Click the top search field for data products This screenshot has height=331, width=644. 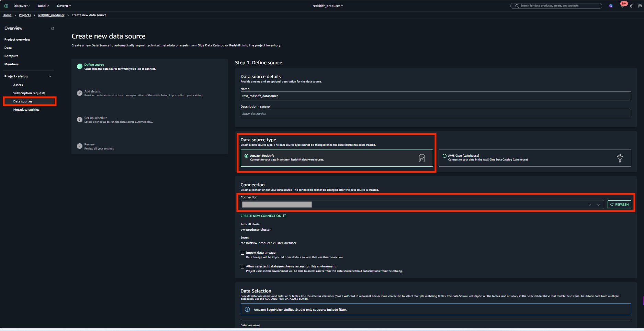[x=556, y=6]
